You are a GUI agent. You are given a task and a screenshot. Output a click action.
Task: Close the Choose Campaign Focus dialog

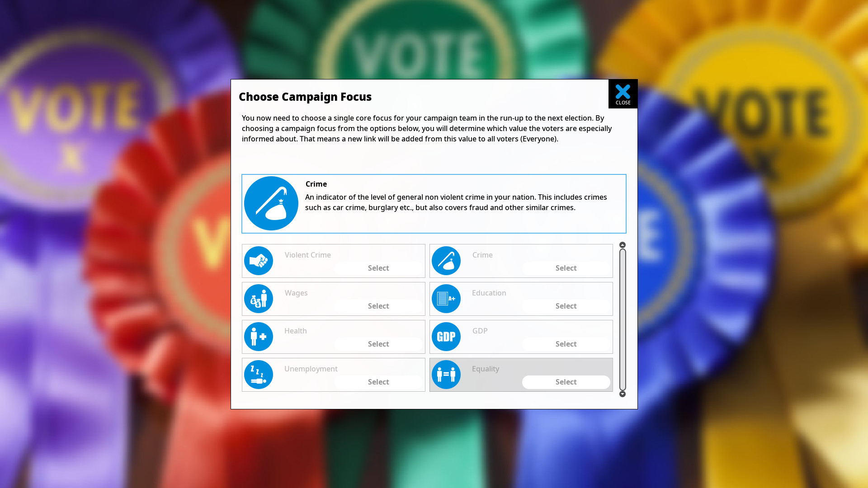(x=623, y=94)
